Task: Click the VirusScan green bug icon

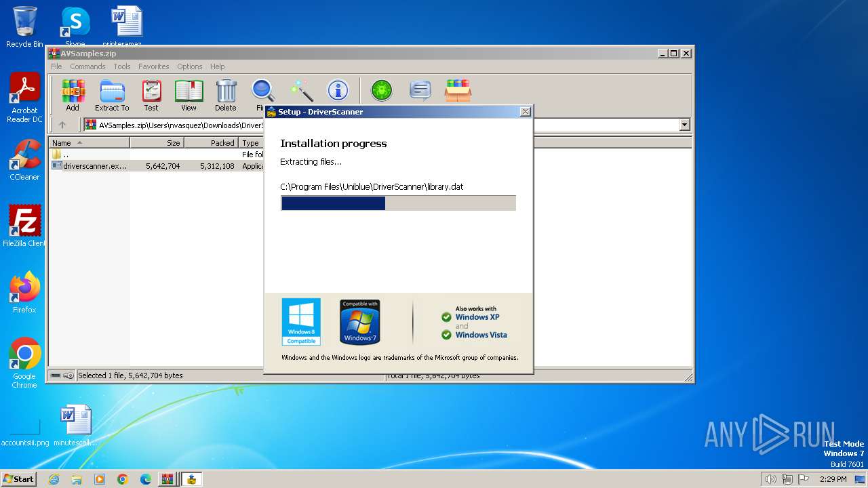Action: coord(382,90)
